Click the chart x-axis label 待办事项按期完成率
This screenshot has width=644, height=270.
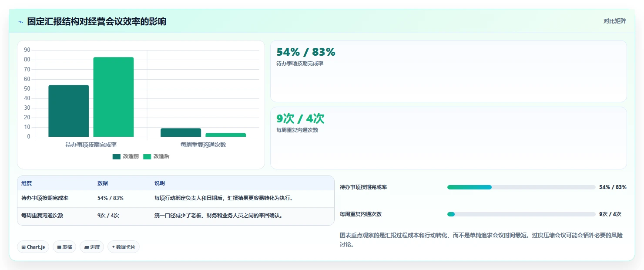91,145
